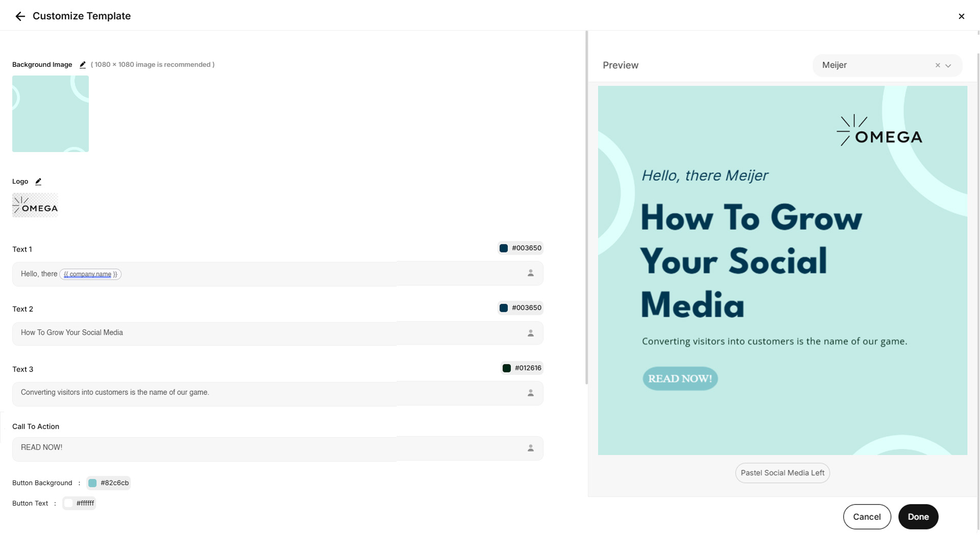This screenshot has width=980, height=551.
Task: Edit Background Image with pencil icon
Action: pos(83,65)
